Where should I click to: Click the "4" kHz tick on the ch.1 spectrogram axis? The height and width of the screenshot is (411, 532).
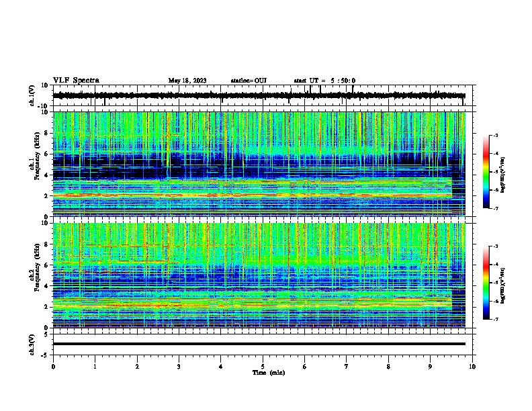click(46, 175)
